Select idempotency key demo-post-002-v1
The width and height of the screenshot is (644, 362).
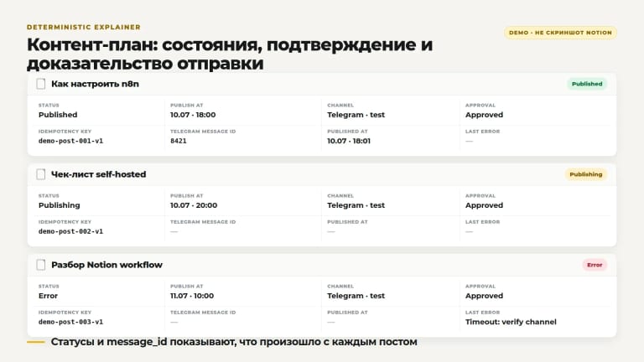pyautogui.click(x=70, y=231)
